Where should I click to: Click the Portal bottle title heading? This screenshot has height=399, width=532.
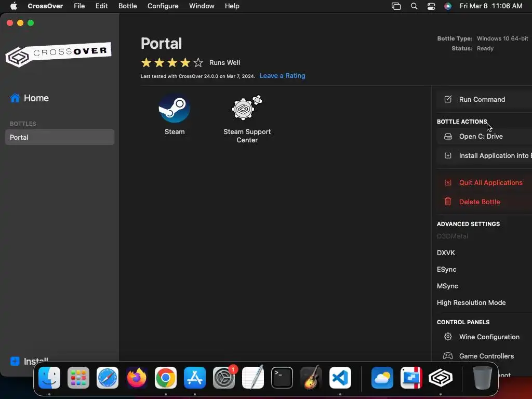point(162,44)
